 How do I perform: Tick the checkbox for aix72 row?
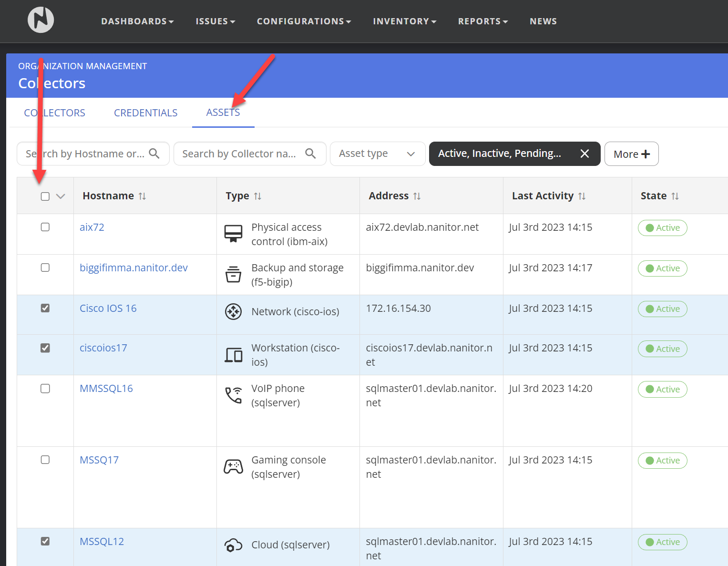[x=45, y=227]
